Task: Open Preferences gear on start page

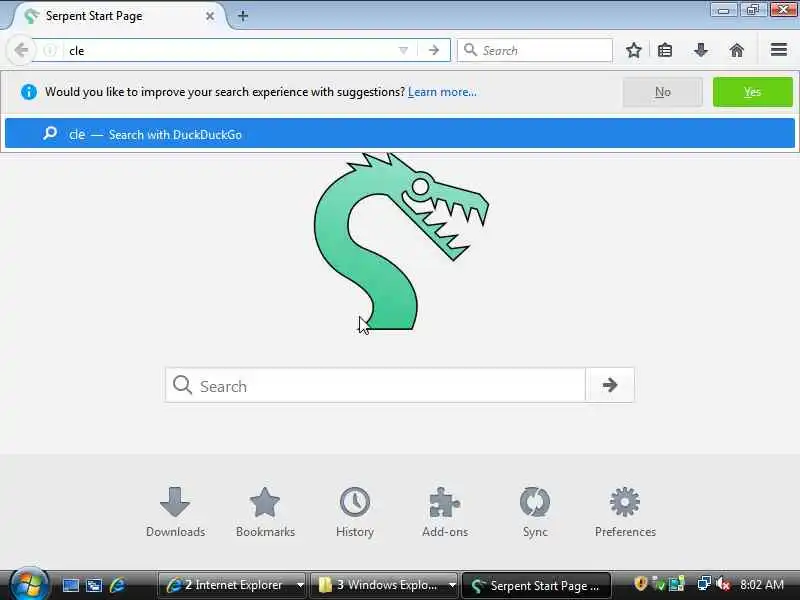Action: click(x=625, y=512)
